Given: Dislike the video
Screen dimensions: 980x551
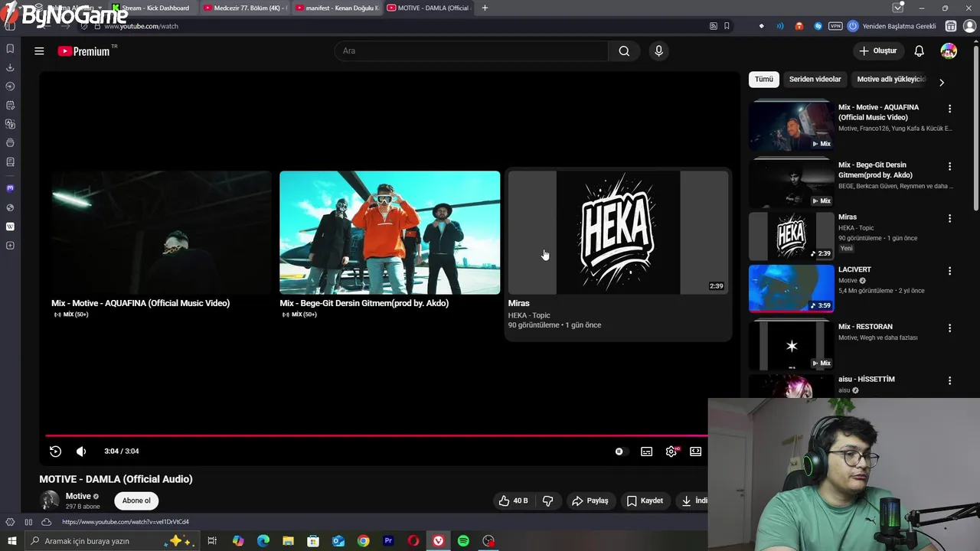Looking at the screenshot, I should (547, 500).
